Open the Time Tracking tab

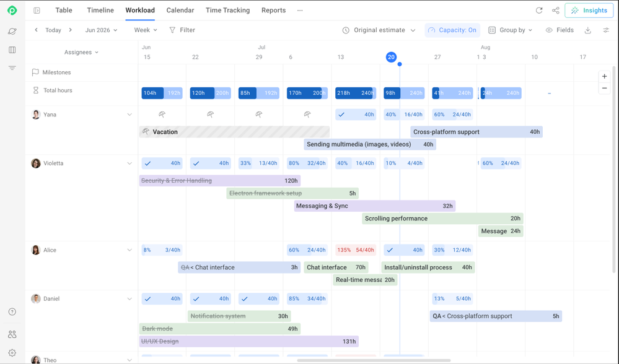coord(228,11)
